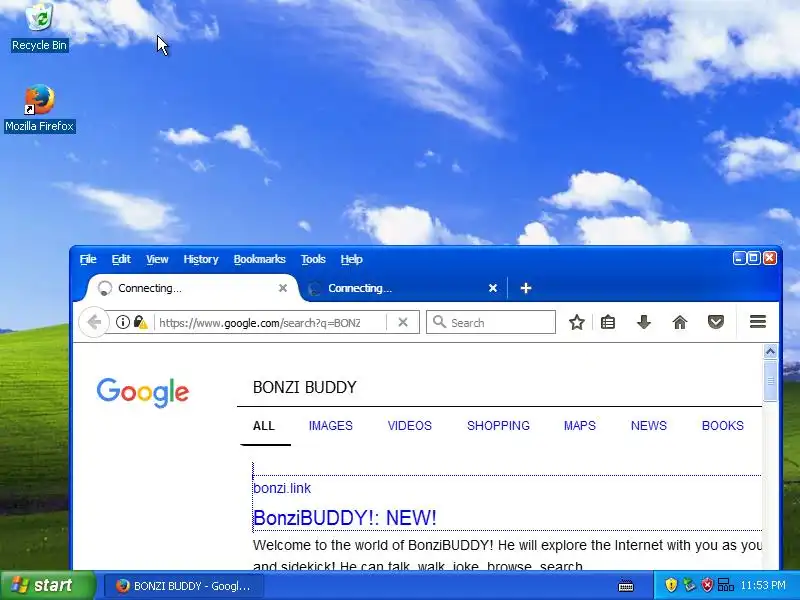800x600 pixels.
Task: Click the safely remove hardware tray icon
Action: [690, 585]
